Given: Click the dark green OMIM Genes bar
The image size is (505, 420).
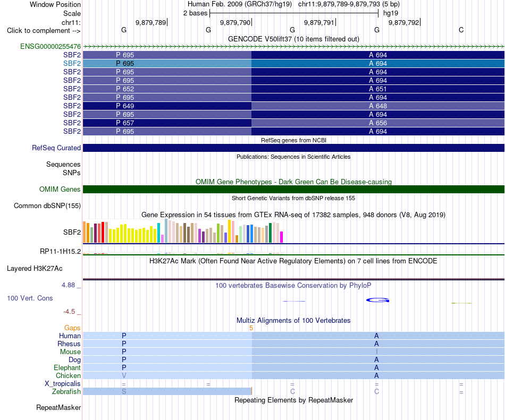Looking at the screenshot, I should pos(294,189).
